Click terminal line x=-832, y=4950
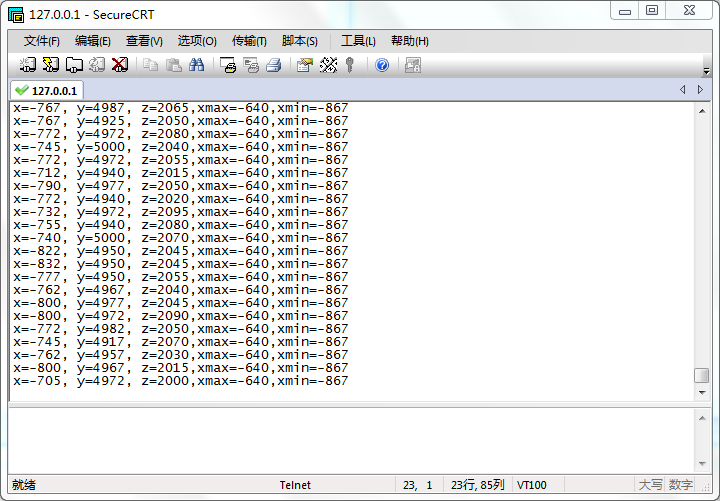 point(180,264)
